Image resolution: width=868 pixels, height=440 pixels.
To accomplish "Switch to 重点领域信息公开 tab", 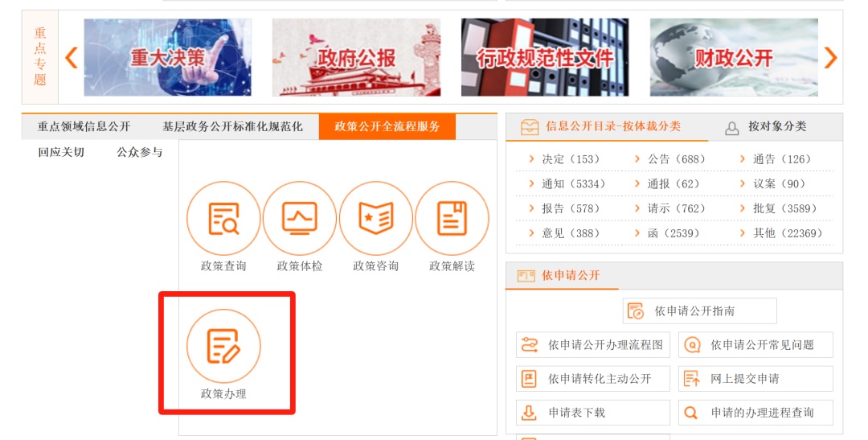I will [84, 126].
